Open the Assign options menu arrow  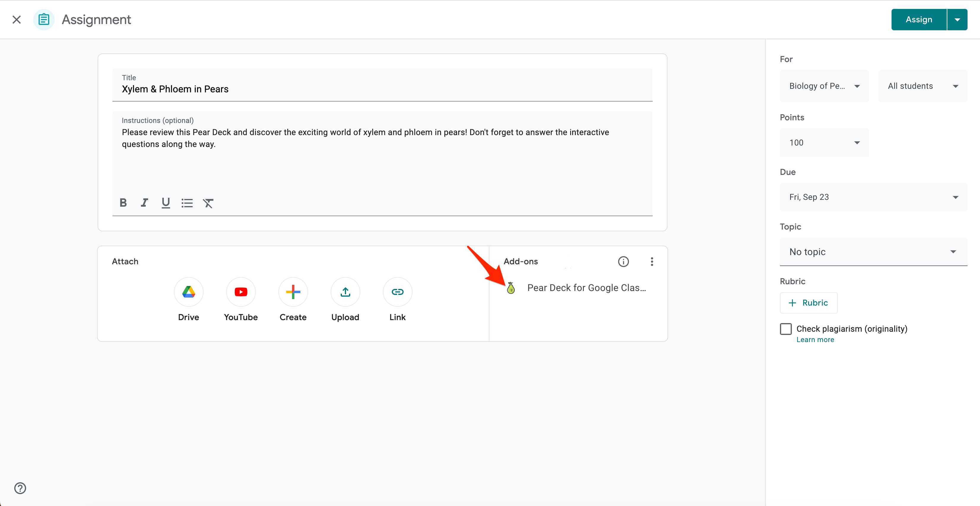tap(957, 19)
